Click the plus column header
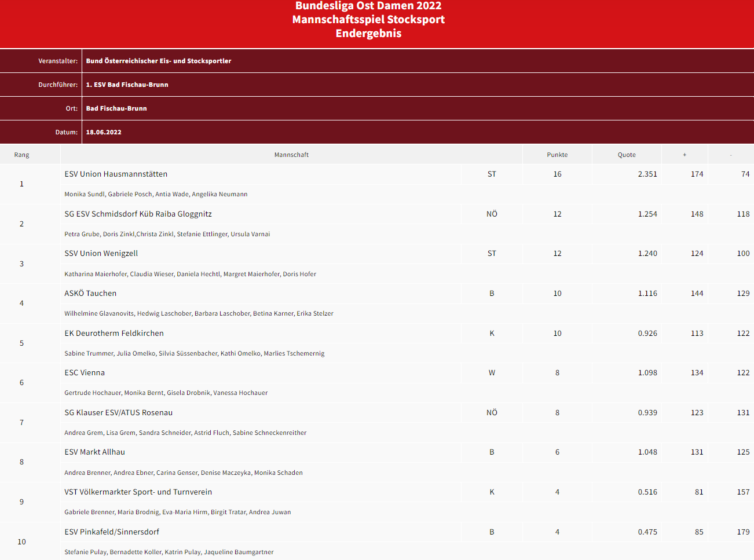 [x=685, y=155]
